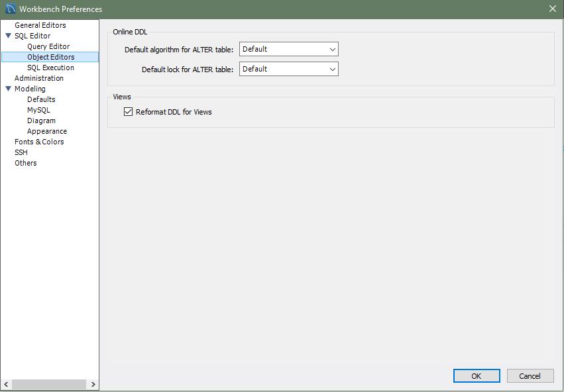Uncheck Reformat DDL for Views
Image resolution: width=564 pixels, height=392 pixels.
point(129,112)
